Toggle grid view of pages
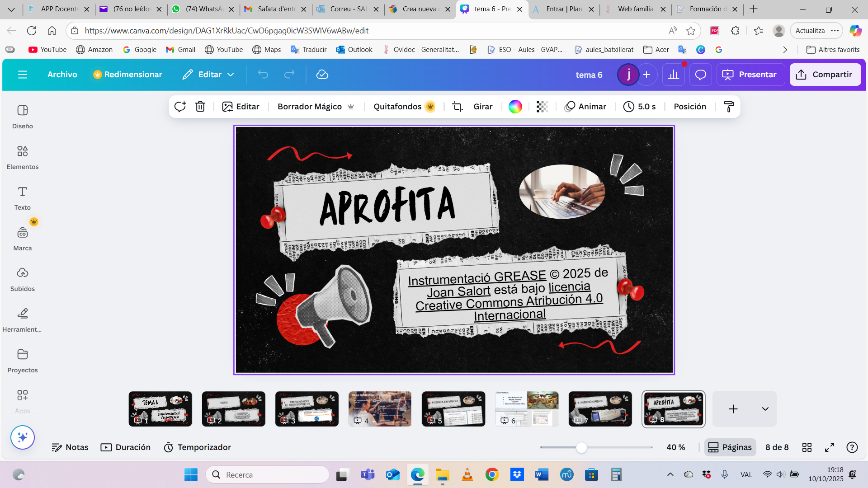This screenshot has width=868, height=488. (807, 447)
